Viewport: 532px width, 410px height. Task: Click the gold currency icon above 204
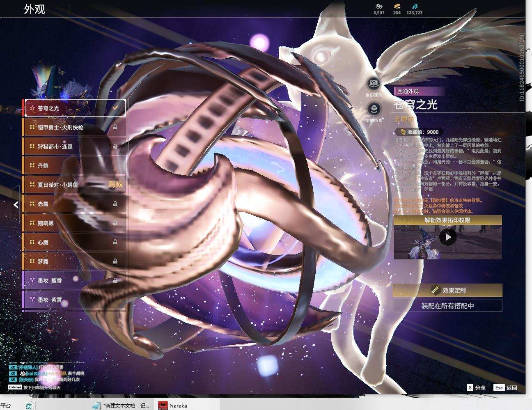pos(397,6)
